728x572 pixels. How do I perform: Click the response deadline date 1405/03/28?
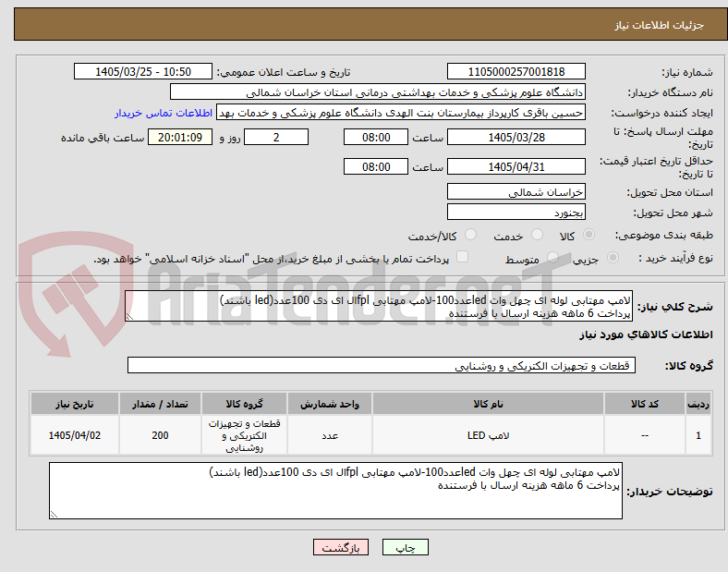coord(516,137)
